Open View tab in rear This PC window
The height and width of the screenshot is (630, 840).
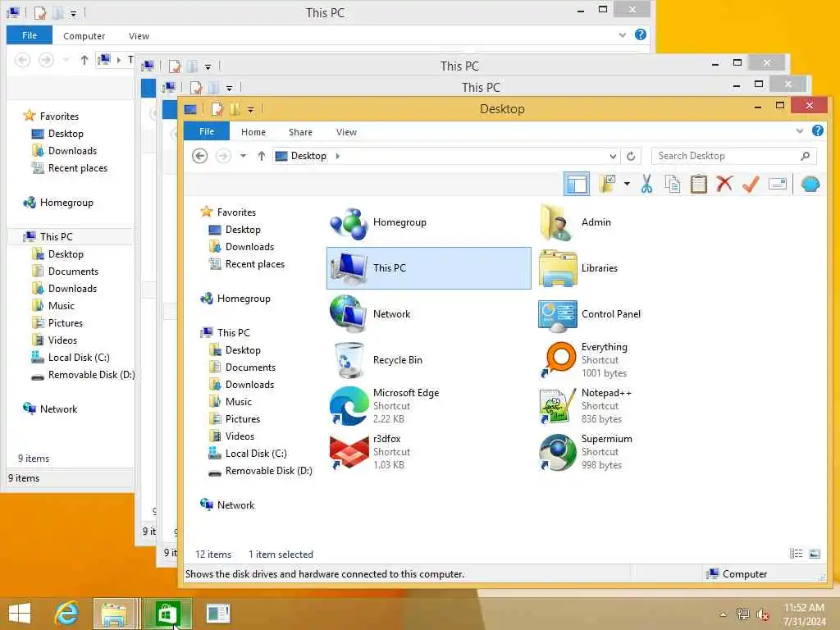(139, 36)
